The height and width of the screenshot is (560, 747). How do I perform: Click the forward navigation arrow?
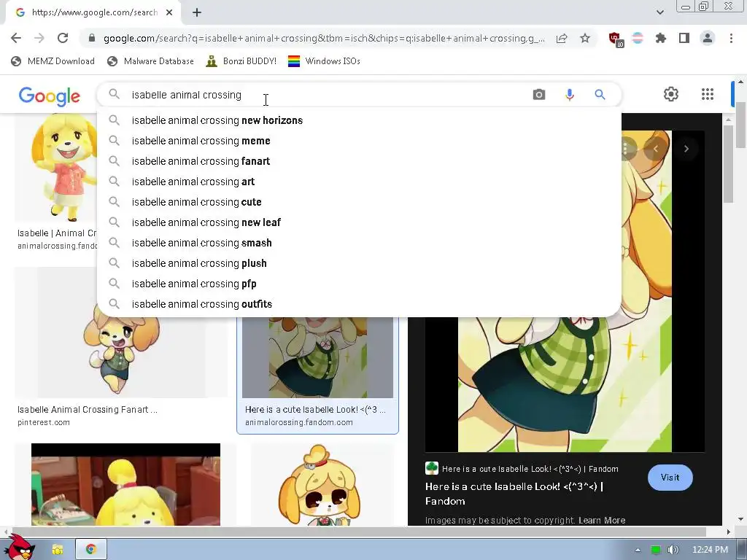[39, 38]
